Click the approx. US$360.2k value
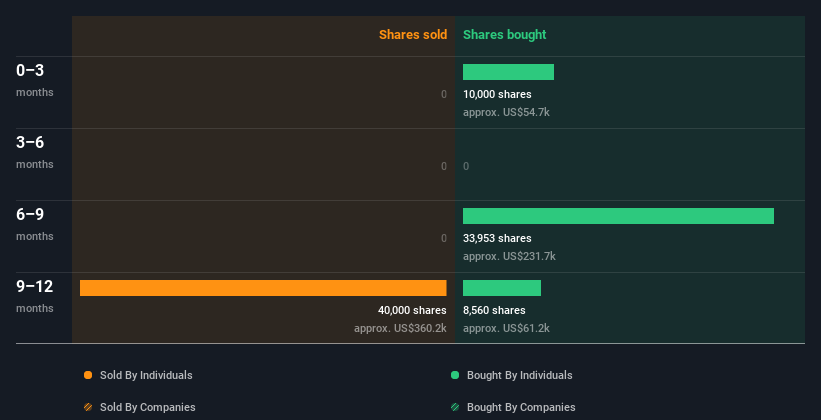The image size is (821, 420). (x=400, y=328)
